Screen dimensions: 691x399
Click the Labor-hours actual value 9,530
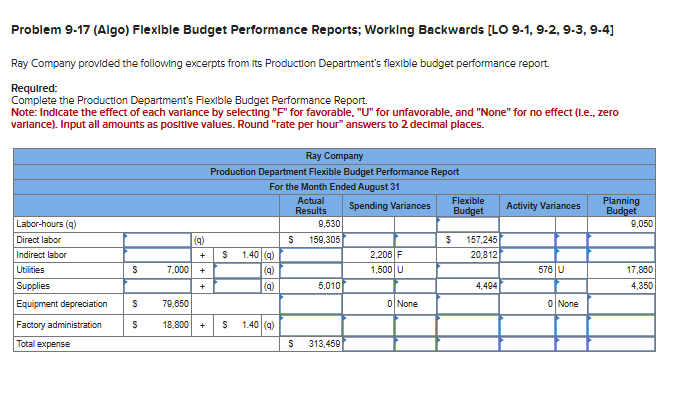pyautogui.click(x=329, y=224)
